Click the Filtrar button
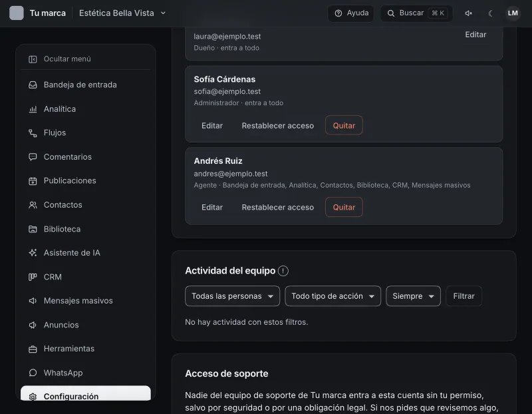Image resolution: width=532 pixels, height=414 pixels. click(x=464, y=296)
